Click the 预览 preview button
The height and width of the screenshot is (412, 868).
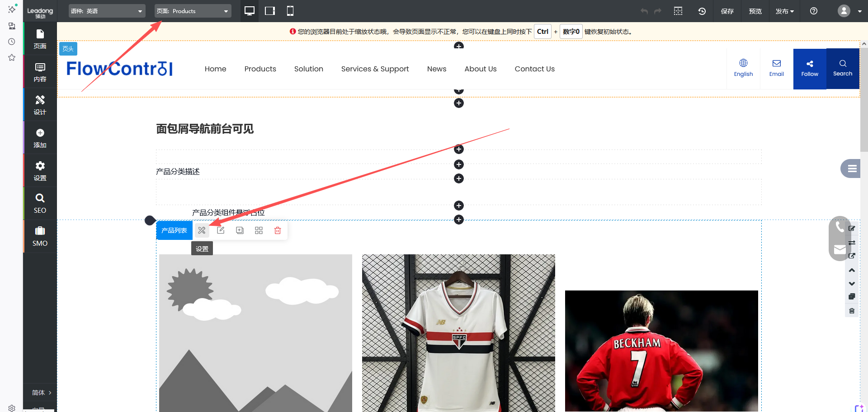755,11
